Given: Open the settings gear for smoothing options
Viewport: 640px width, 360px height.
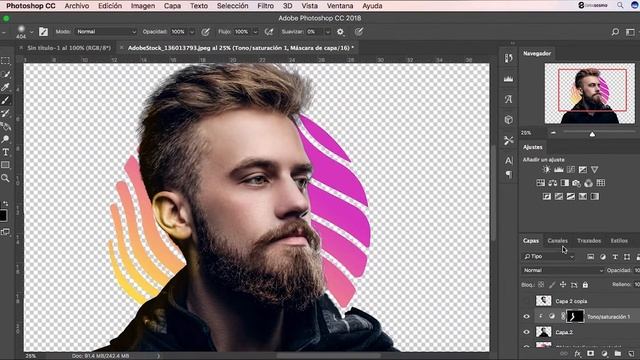Looking at the screenshot, I should point(340,32).
